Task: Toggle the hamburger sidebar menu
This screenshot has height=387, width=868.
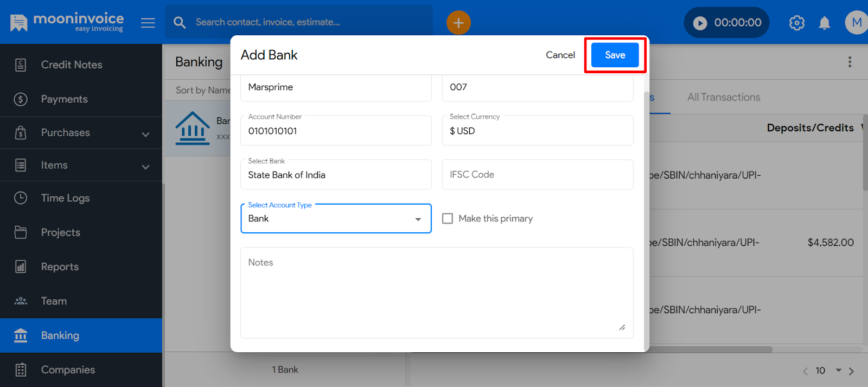Action: 148,23
